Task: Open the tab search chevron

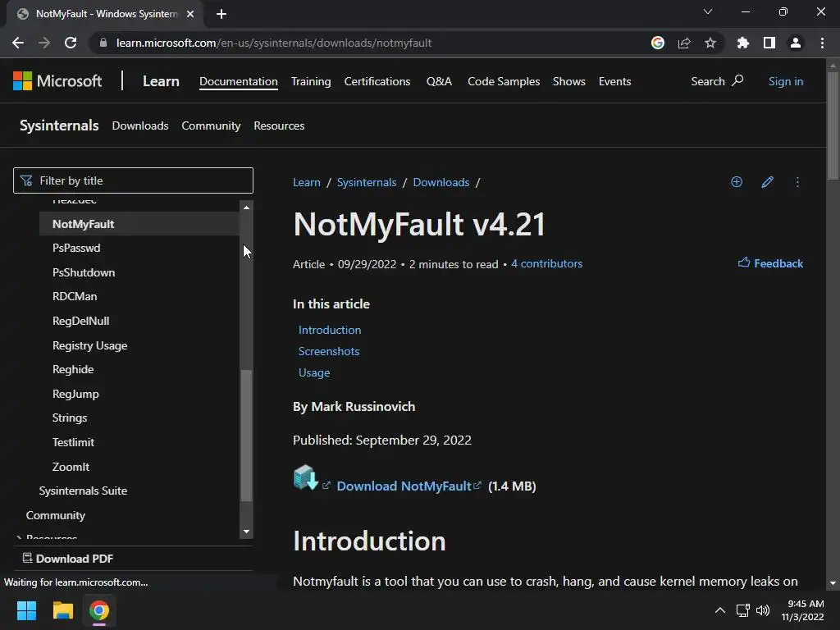Action: (708, 11)
